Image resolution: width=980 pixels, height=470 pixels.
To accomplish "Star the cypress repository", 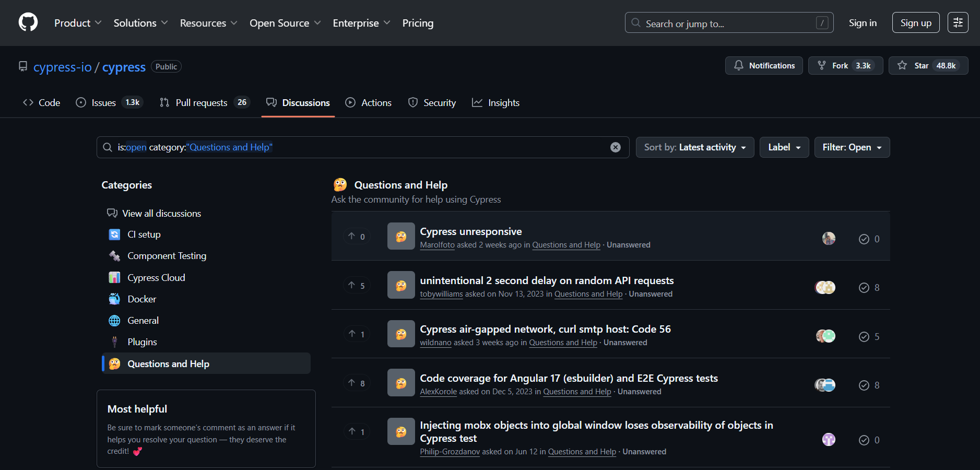I will 928,66.
